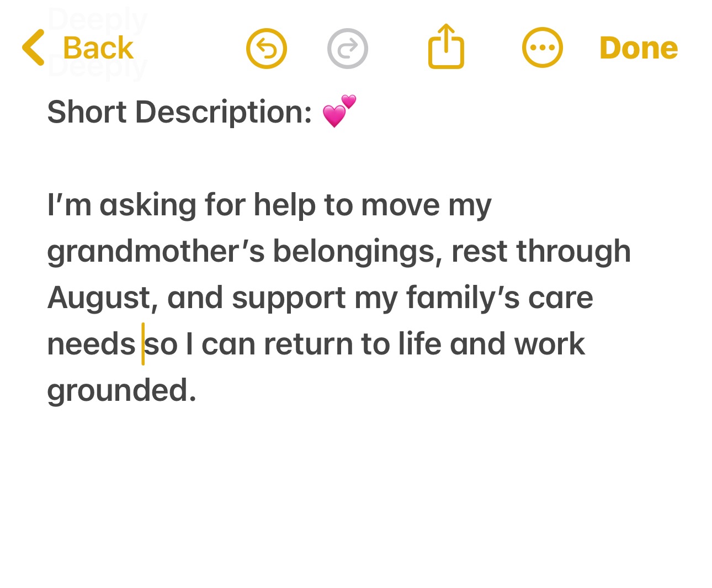The height and width of the screenshot is (588, 712).
Task: Click the pink two-hearts emoji
Action: point(339,111)
